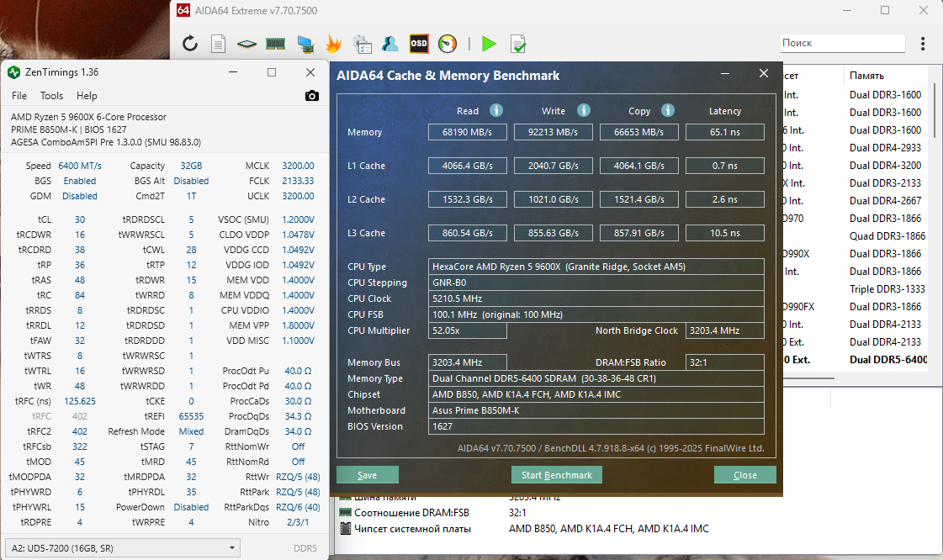Open the three-dot menu in AIDA64 window
Viewport: 943px width, 560px height.
[923, 43]
